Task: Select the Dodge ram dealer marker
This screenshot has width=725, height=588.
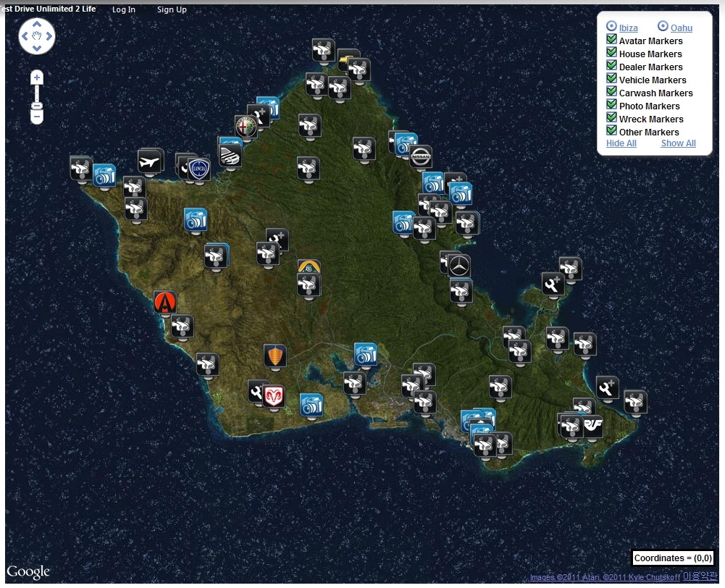Action: coord(274,396)
